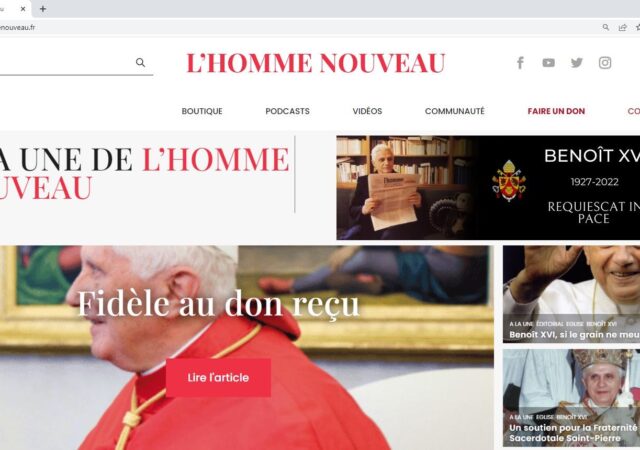This screenshot has height=450, width=640.
Task: Go to the Vidéos section
Action: (x=367, y=111)
